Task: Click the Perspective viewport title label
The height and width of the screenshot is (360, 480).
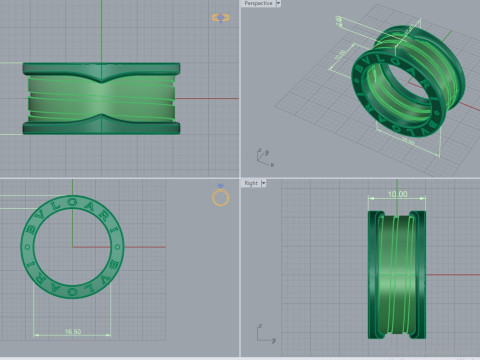Action: (258, 3)
